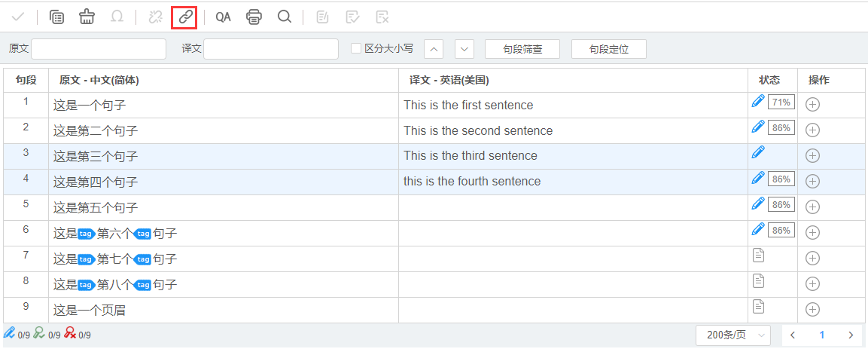Run the QA check
This screenshot has height=352, width=868.
pyautogui.click(x=223, y=17)
